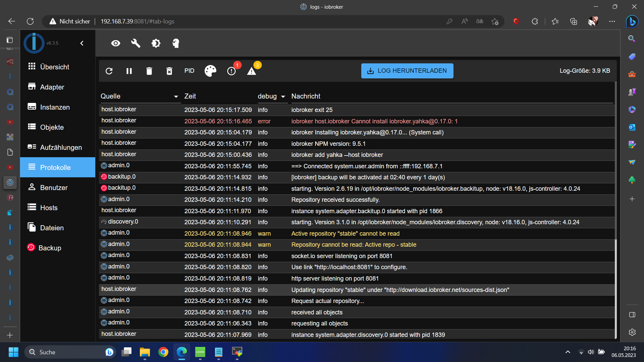This screenshot has height=362, width=644.
Task: Go to Aufzählungen page
Action: (x=58, y=147)
